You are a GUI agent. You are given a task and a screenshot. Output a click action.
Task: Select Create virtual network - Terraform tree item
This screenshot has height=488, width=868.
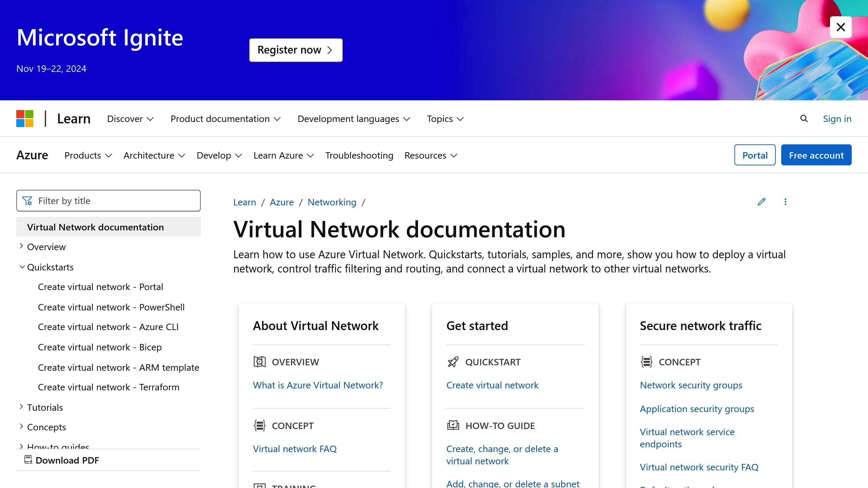click(108, 387)
